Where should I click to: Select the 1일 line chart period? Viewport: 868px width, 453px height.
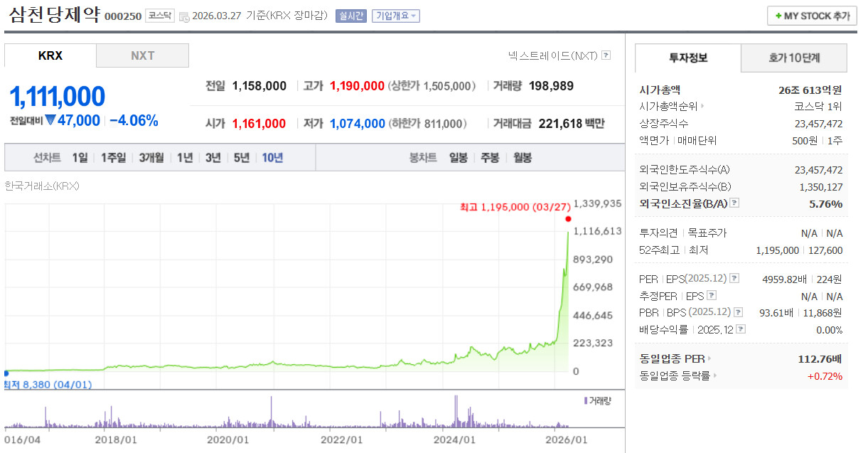(80, 158)
